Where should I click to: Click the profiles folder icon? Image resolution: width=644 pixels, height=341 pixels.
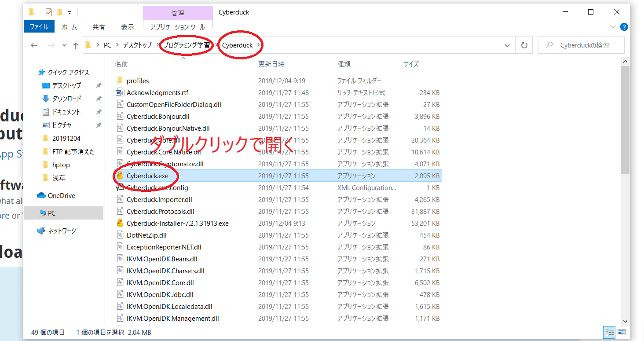tap(120, 81)
